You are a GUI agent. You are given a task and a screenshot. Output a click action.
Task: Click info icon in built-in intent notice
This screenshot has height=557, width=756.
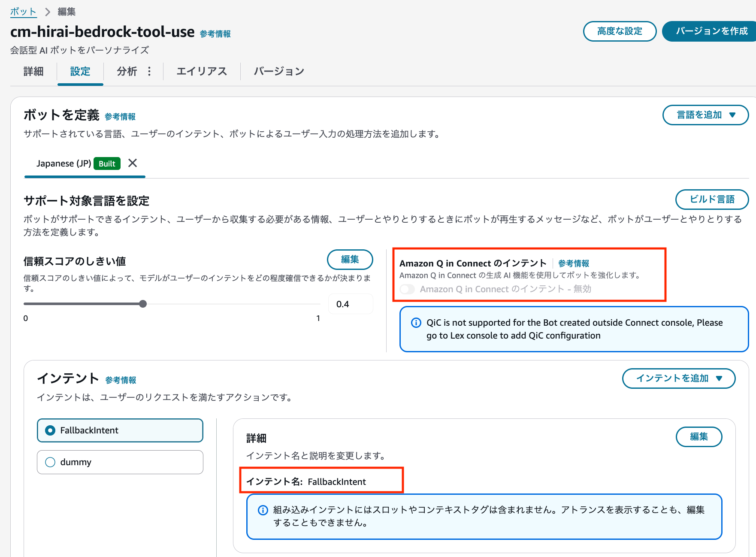[x=263, y=510]
